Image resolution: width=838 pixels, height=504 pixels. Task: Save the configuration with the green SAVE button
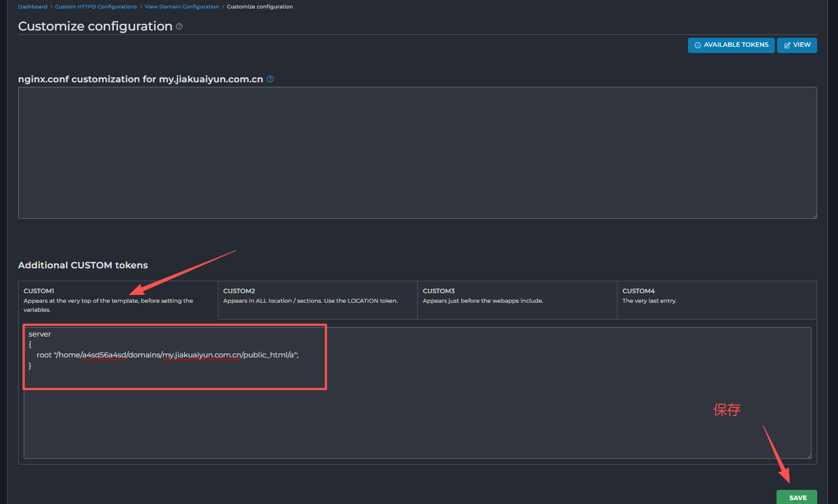click(796, 497)
